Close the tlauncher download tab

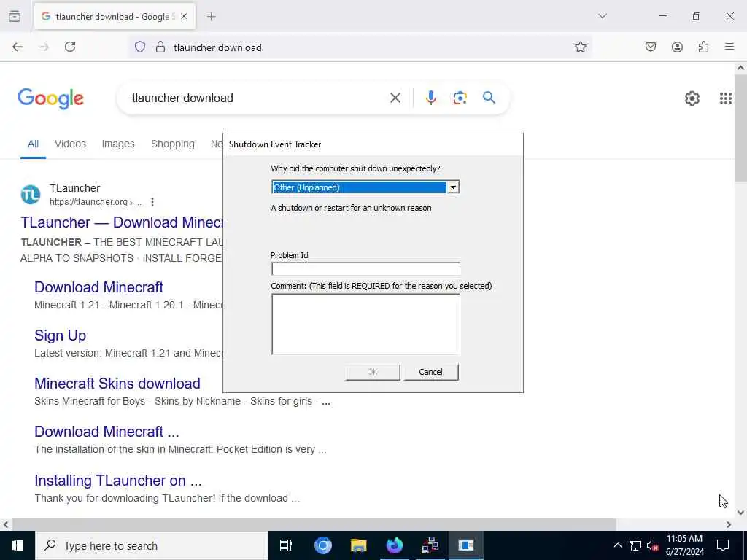click(x=184, y=17)
